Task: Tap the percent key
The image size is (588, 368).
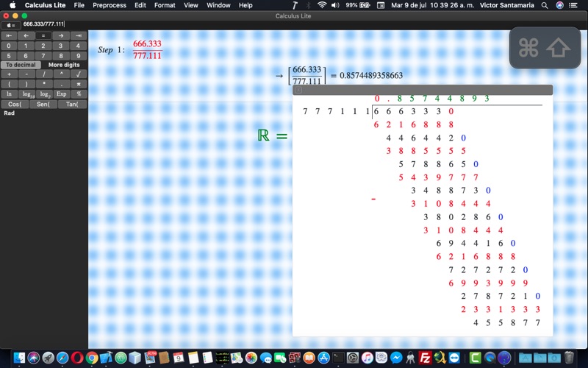Action: pos(79,94)
